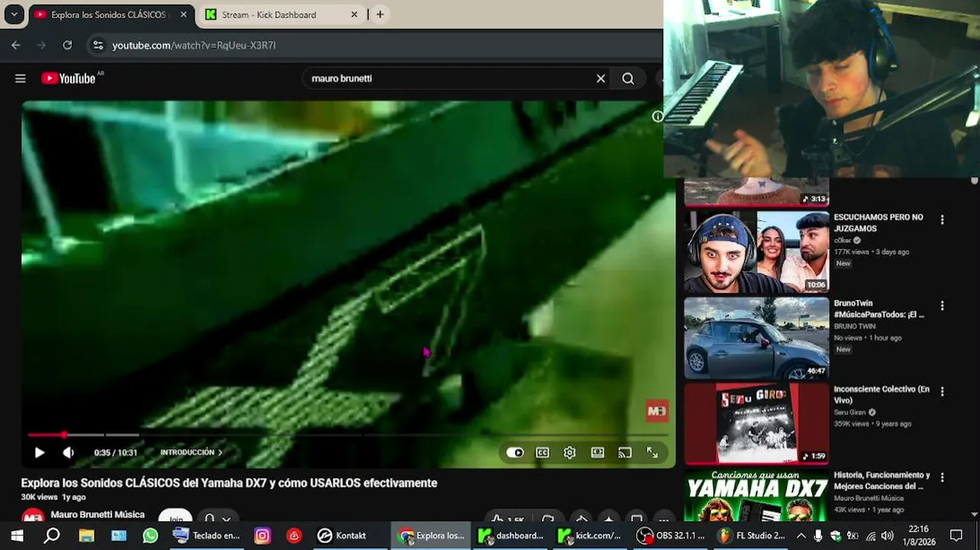
Task: Open the BrunoTwin #MúsicaParaTodos video title
Action: click(x=878, y=309)
